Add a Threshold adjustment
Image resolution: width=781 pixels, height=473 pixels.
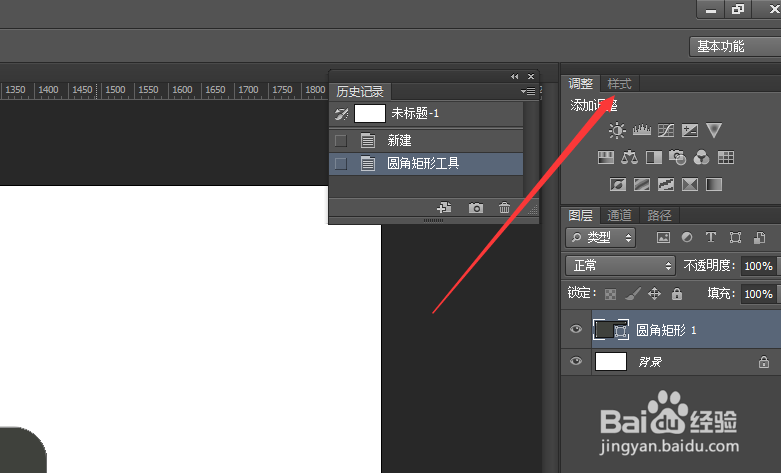click(x=666, y=185)
